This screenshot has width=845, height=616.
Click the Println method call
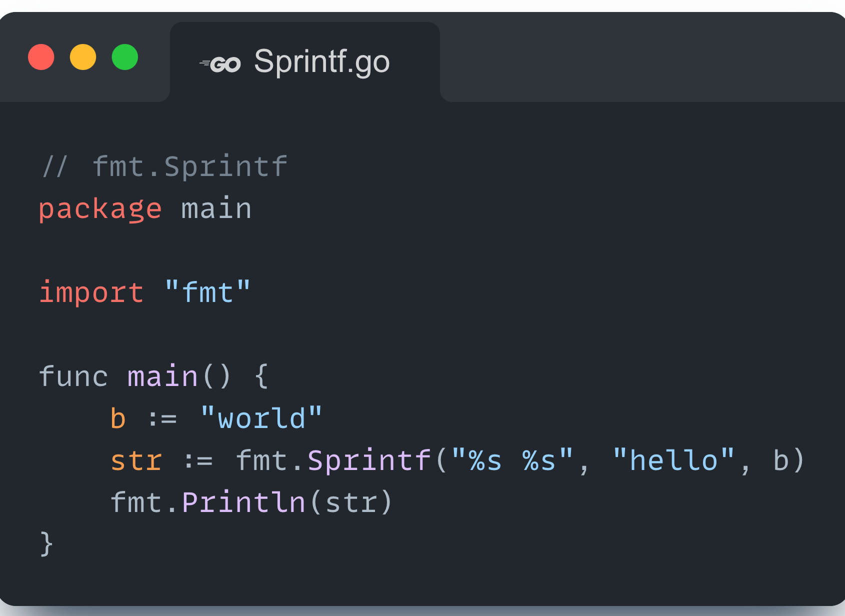tap(243, 502)
